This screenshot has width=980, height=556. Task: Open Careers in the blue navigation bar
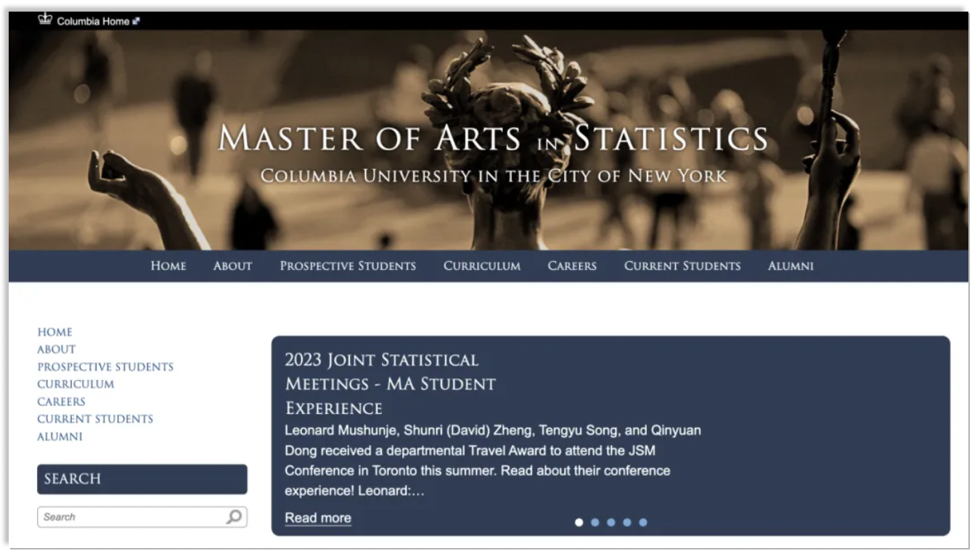click(x=572, y=266)
